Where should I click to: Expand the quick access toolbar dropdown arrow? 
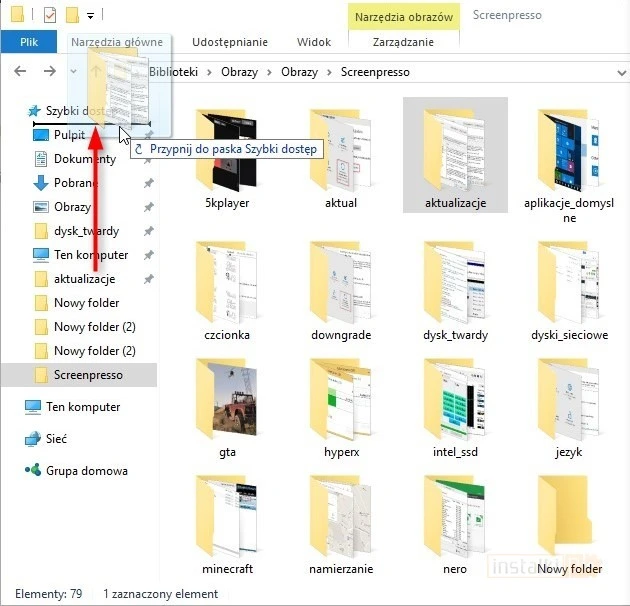(x=91, y=16)
